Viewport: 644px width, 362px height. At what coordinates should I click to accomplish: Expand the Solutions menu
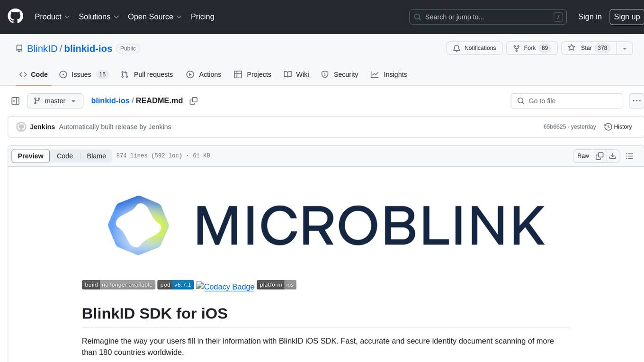pos(99,17)
